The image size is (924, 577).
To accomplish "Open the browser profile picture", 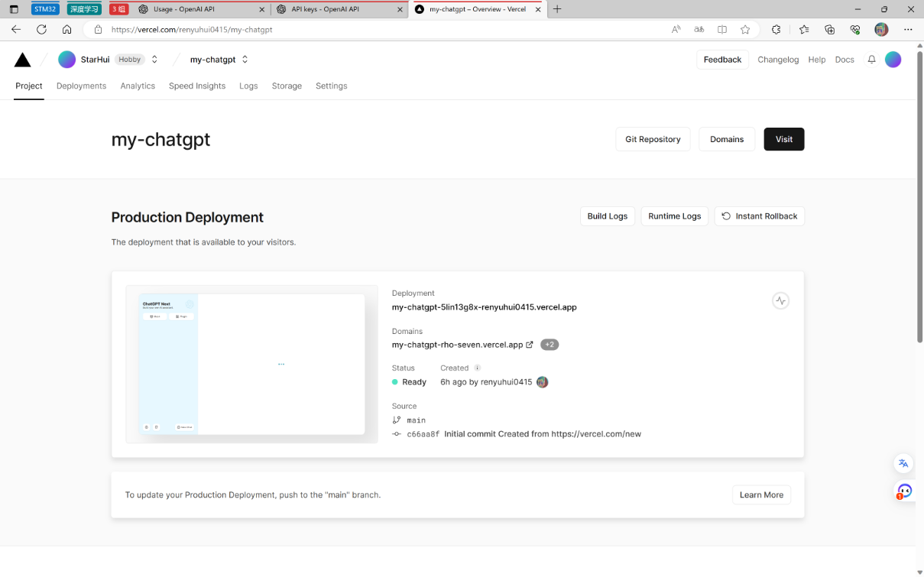I will (x=881, y=29).
